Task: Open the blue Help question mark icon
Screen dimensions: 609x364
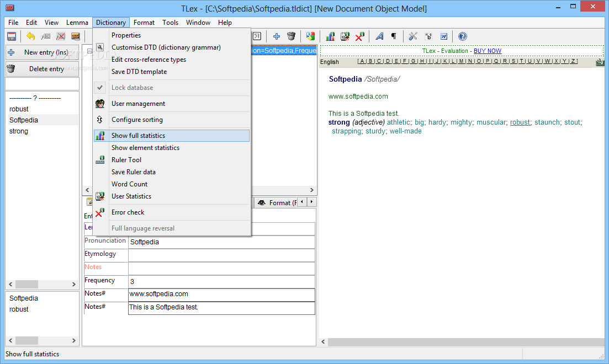Action: pos(463,36)
